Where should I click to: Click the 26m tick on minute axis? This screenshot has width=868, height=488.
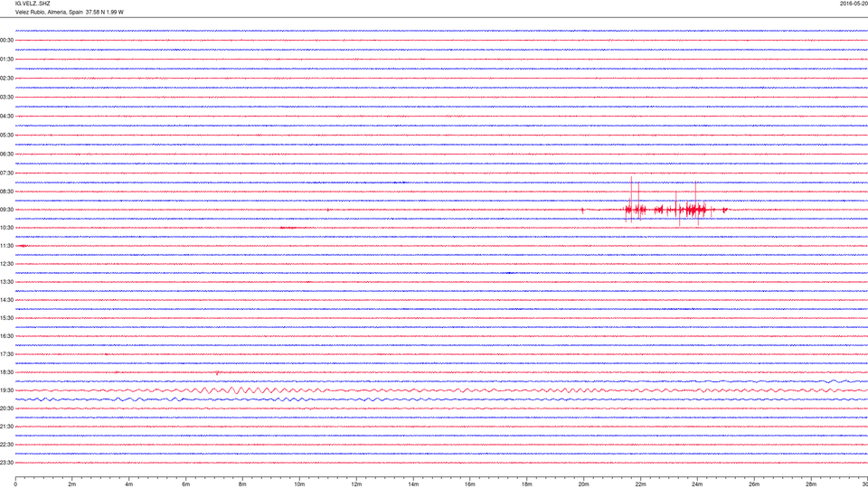pos(754,484)
